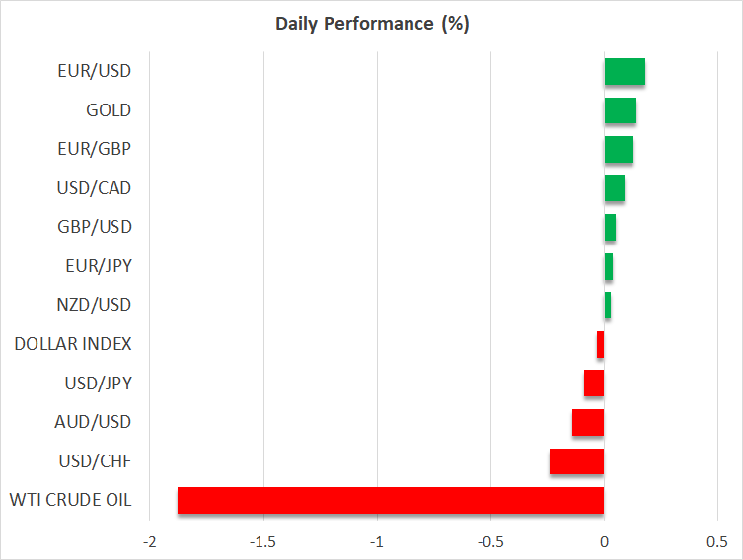Select the small red Dollar Index bar
The image size is (743, 560).
tap(600, 344)
